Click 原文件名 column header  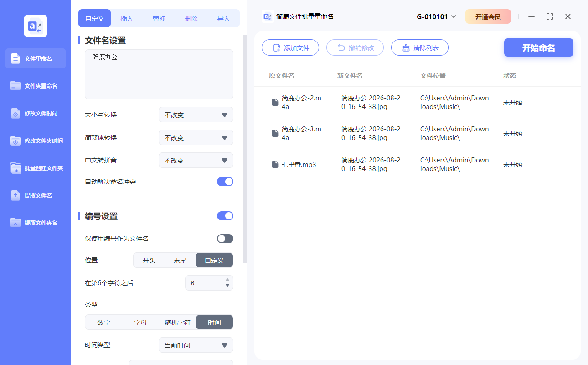(x=282, y=76)
